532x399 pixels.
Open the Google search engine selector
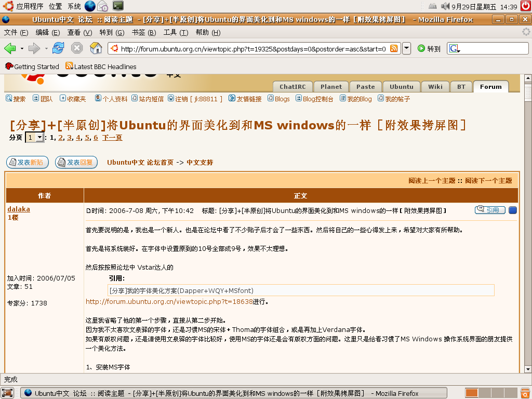click(455, 48)
